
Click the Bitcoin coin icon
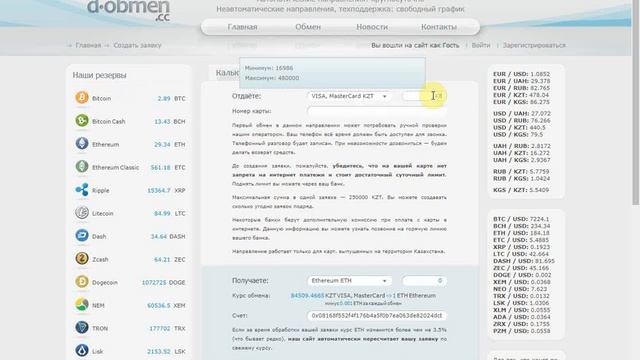[82, 98]
